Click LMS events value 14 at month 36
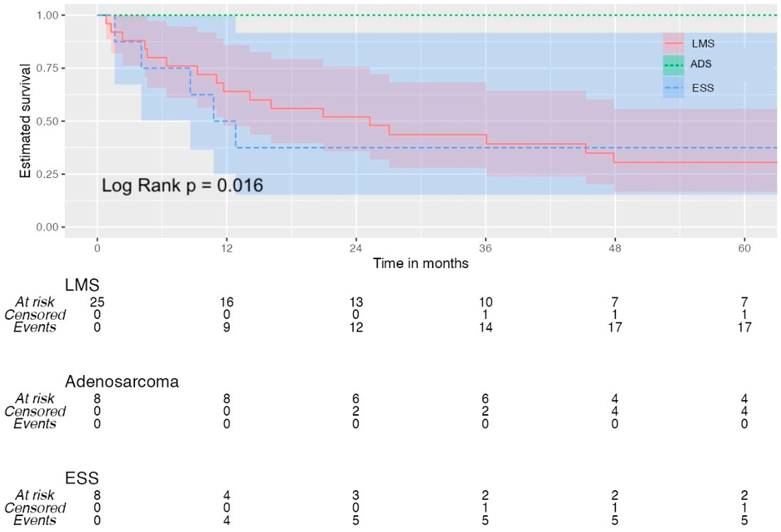 coord(486,327)
